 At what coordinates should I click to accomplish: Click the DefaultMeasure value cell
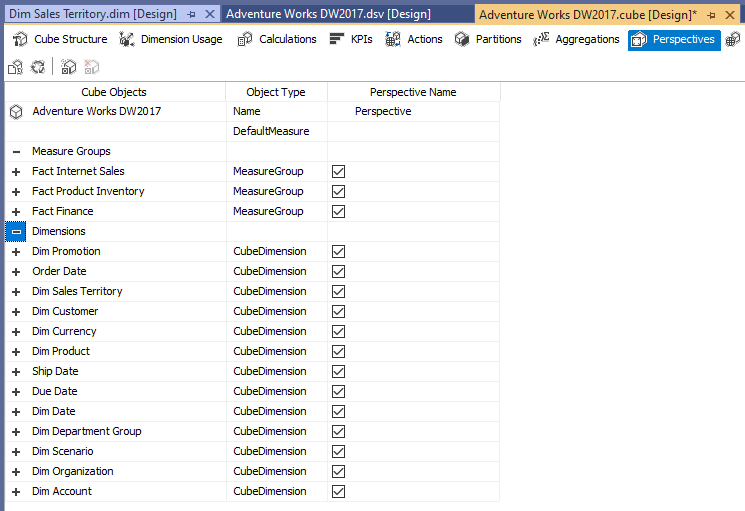[413, 132]
